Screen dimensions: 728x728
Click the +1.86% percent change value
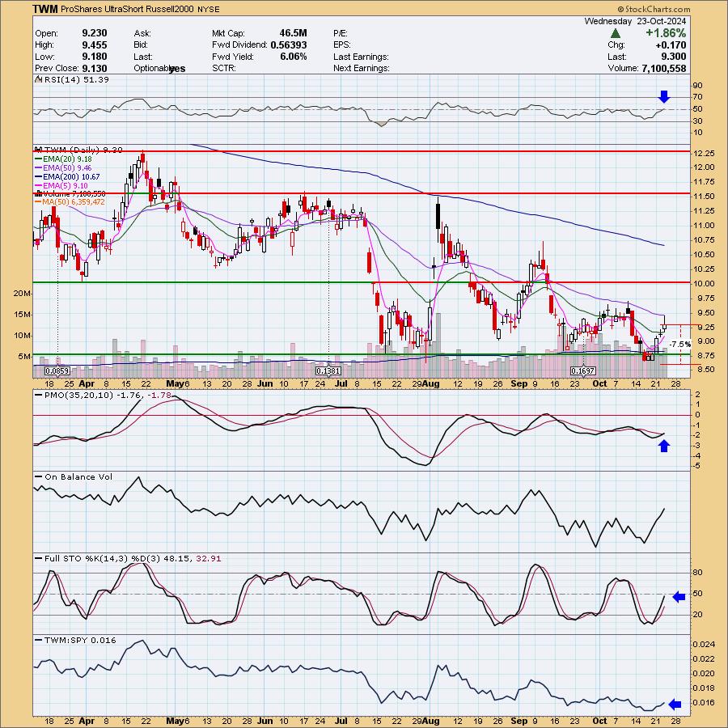click(x=666, y=33)
